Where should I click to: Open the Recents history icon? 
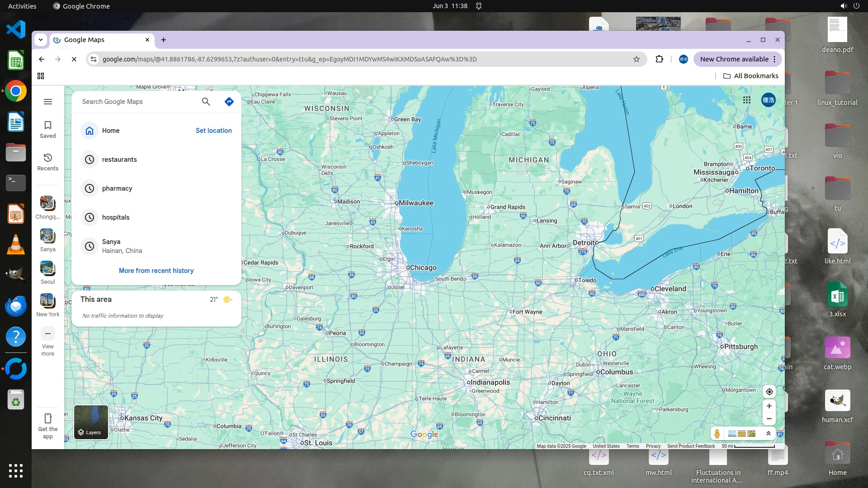[47, 161]
